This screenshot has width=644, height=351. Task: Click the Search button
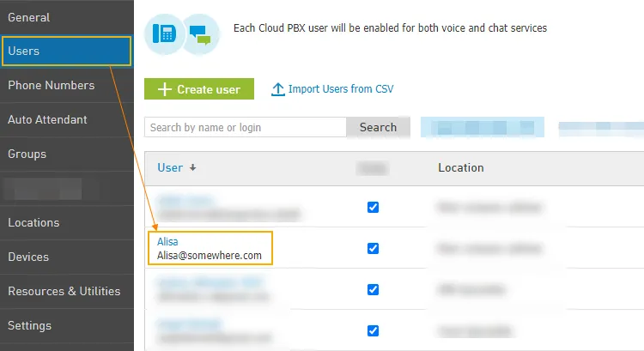click(x=379, y=127)
